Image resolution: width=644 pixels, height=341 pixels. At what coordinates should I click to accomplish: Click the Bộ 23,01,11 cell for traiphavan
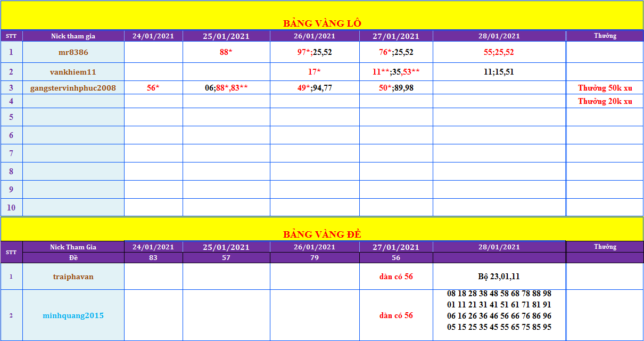tap(499, 277)
